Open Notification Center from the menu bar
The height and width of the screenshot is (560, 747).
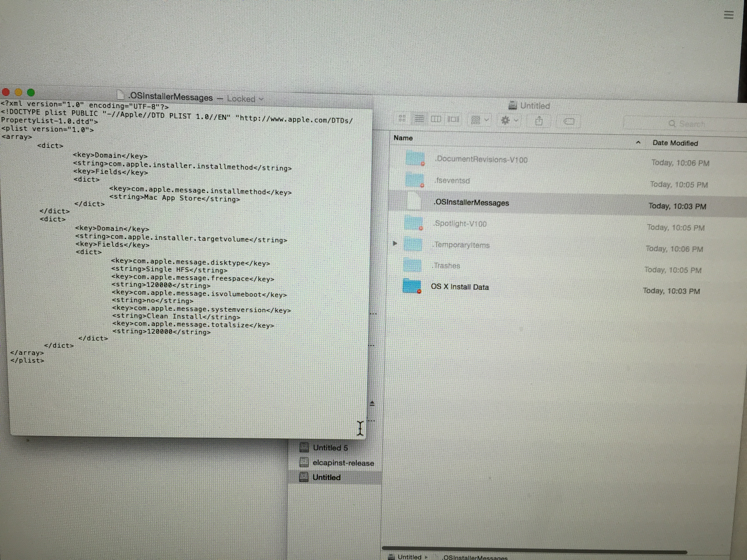point(729,15)
